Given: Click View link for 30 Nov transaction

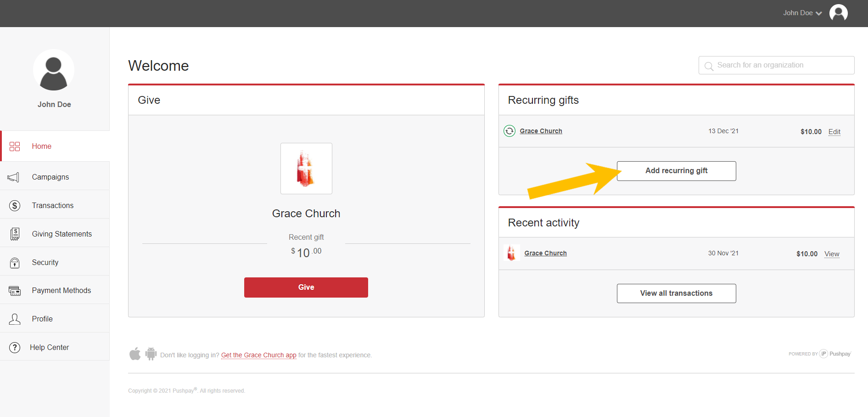Looking at the screenshot, I should coord(832,254).
